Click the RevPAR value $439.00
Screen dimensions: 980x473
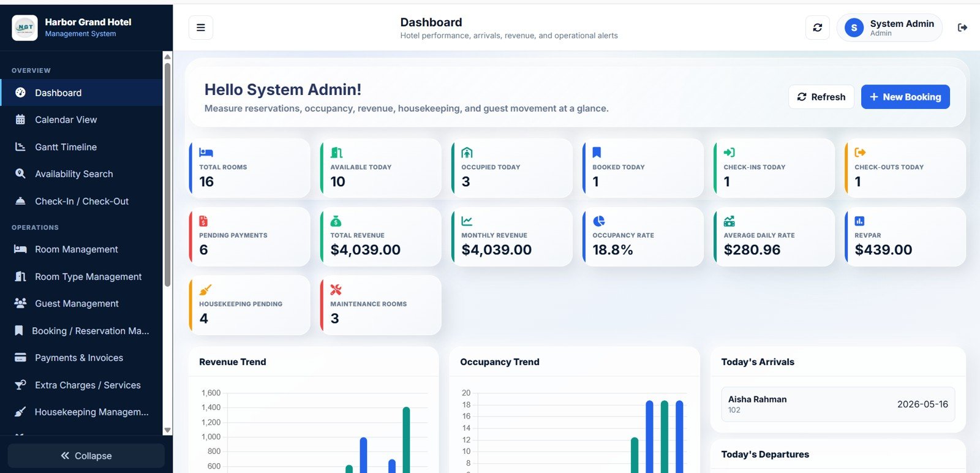point(883,250)
